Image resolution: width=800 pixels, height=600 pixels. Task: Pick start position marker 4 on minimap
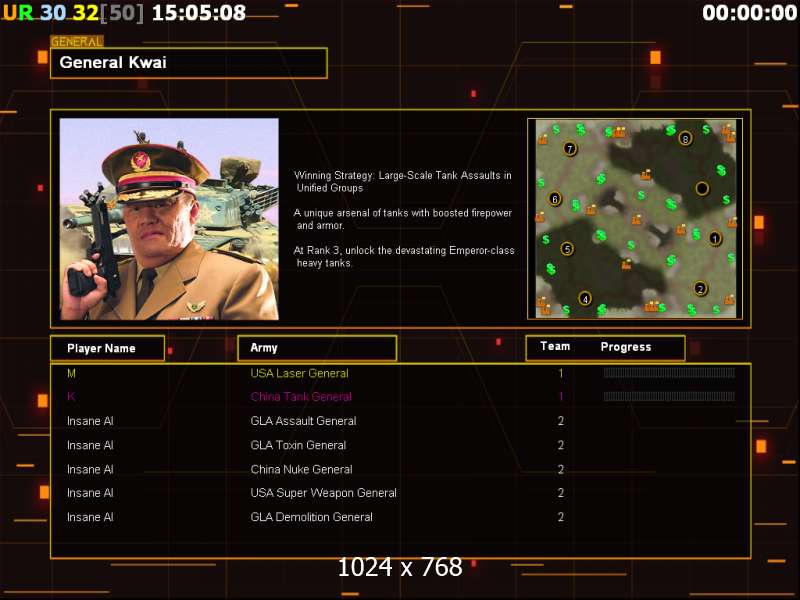click(x=585, y=299)
